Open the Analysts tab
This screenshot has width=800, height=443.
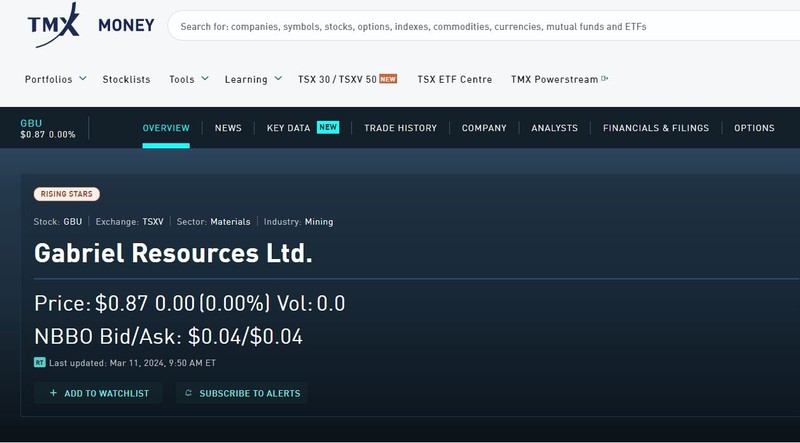coord(555,128)
